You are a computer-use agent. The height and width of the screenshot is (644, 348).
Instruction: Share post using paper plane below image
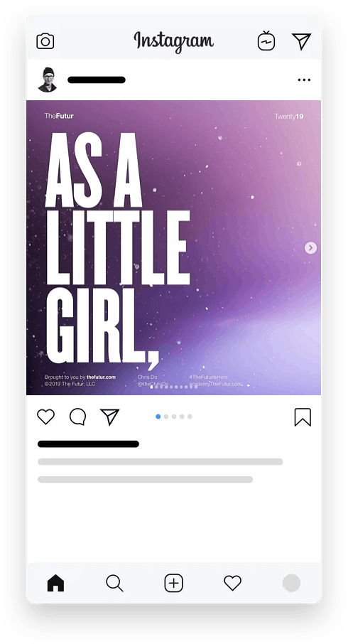109,417
